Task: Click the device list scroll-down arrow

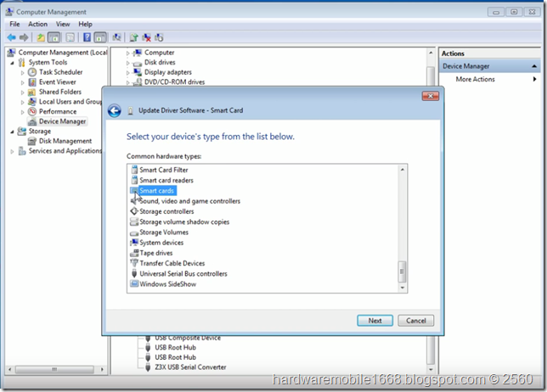Action: [431, 369]
